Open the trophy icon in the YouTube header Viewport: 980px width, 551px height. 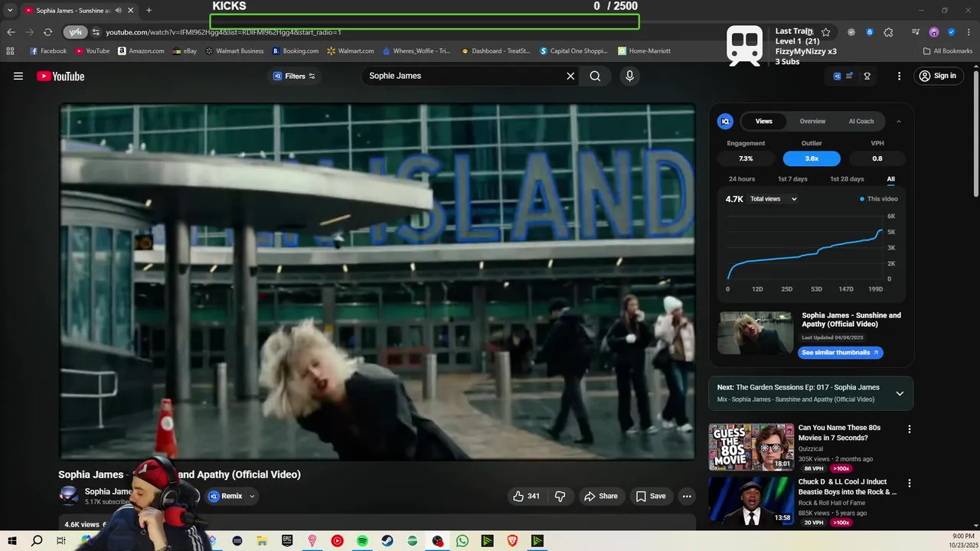pyautogui.click(x=867, y=76)
